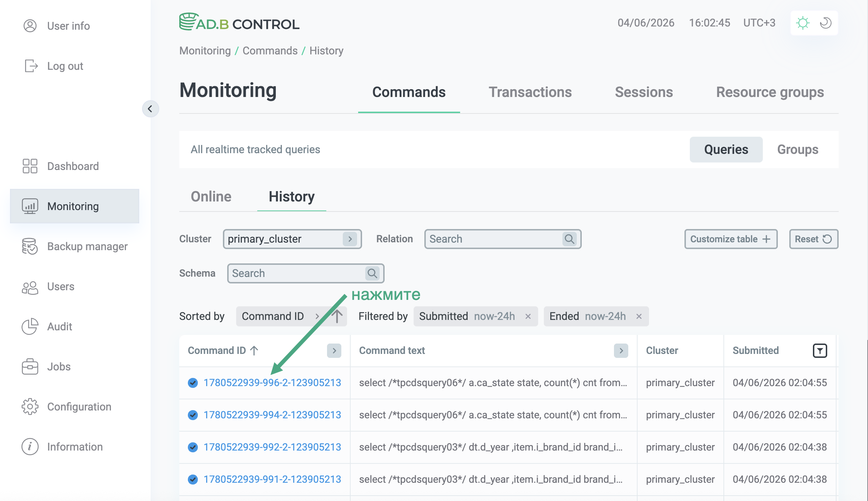Switch to light theme sun icon
The image size is (868, 501).
click(x=803, y=23)
